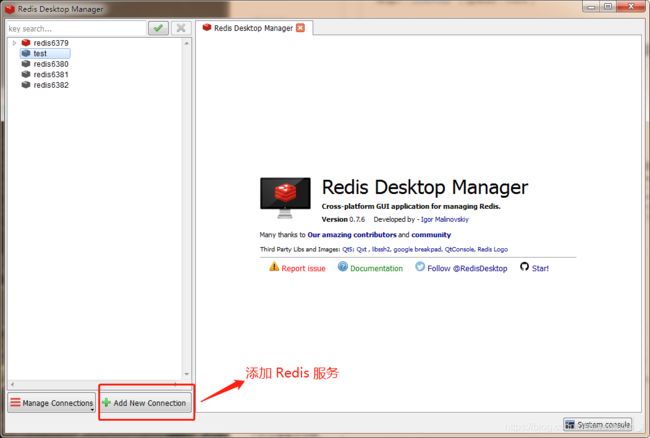
Task: Select the redis6381 connection name
Action: pyautogui.click(x=51, y=74)
